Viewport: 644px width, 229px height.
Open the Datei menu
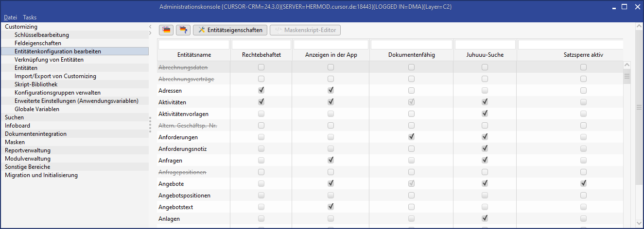pos(10,17)
